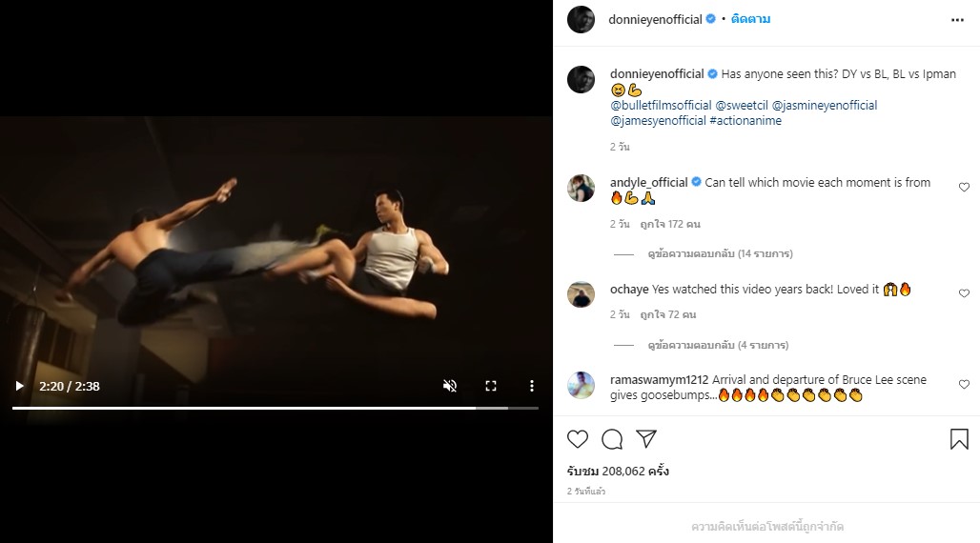Screen dimensions: 980x543
Task: Open post options three-dot menu
Action: pos(957,19)
